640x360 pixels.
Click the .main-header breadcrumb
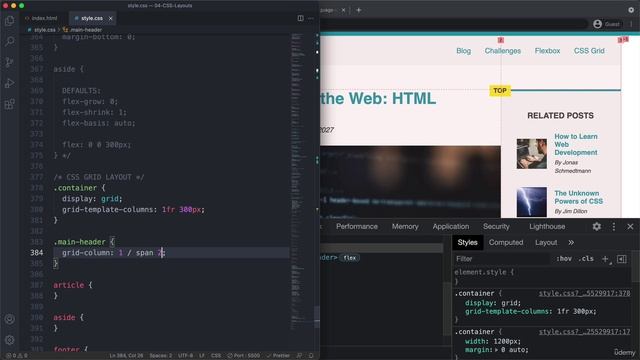tap(82, 30)
